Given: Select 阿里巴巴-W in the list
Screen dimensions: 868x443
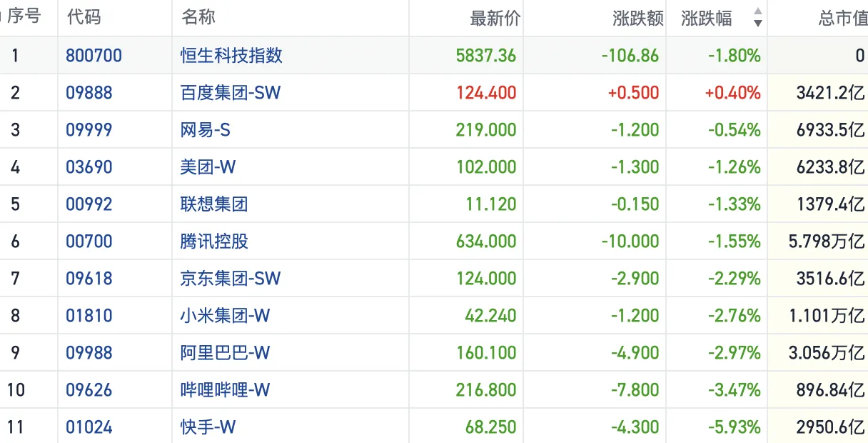Looking at the screenshot, I should 225,353.
